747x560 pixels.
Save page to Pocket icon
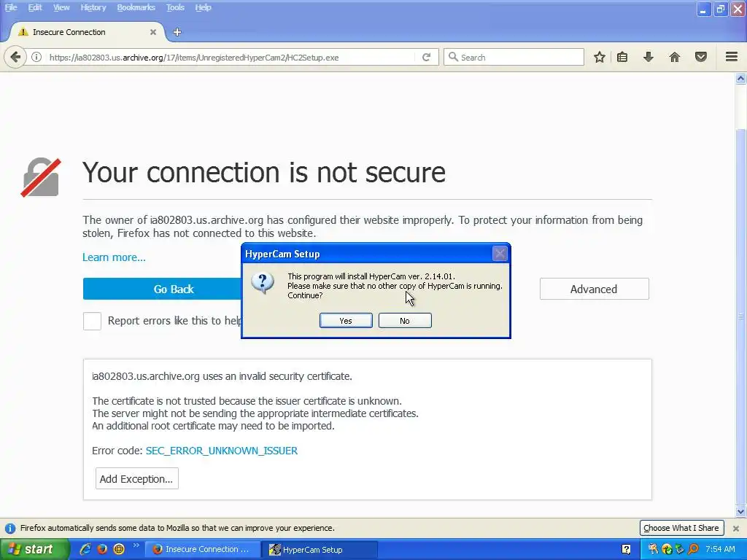coord(701,58)
